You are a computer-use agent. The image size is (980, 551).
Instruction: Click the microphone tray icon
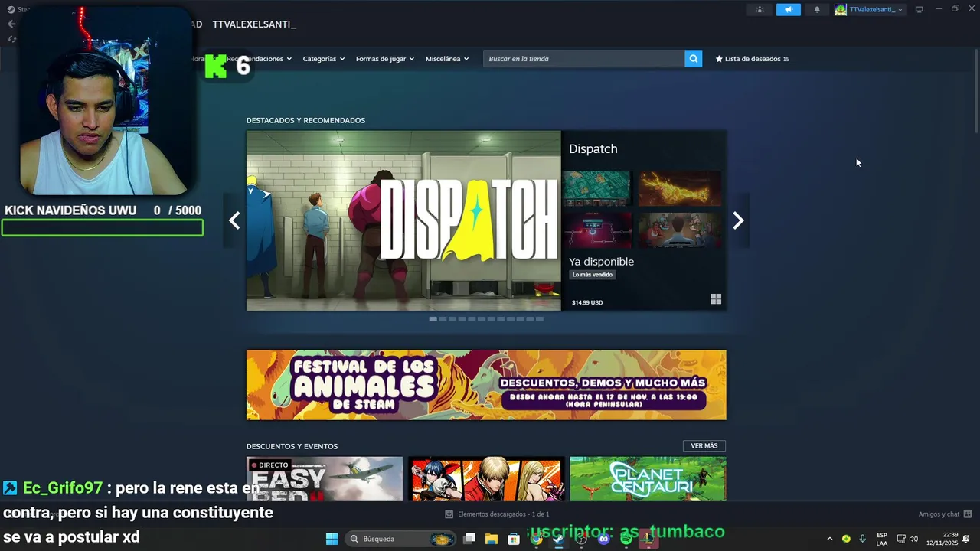point(863,539)
